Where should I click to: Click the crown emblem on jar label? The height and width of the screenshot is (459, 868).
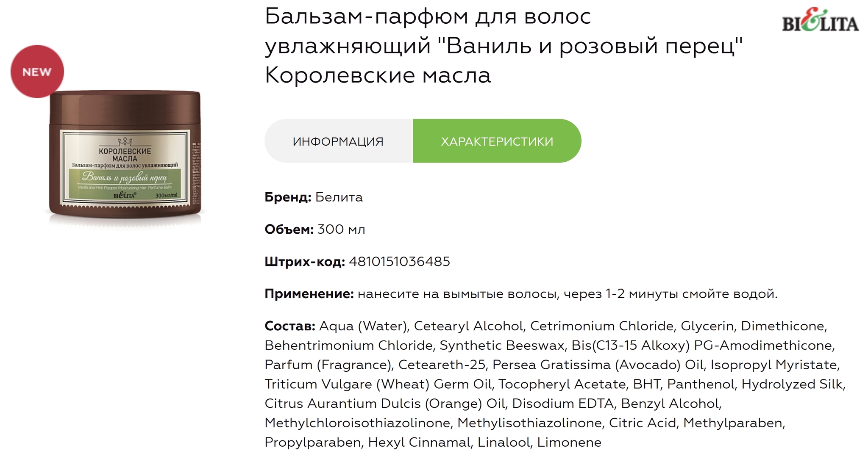[x=125, y=141]
